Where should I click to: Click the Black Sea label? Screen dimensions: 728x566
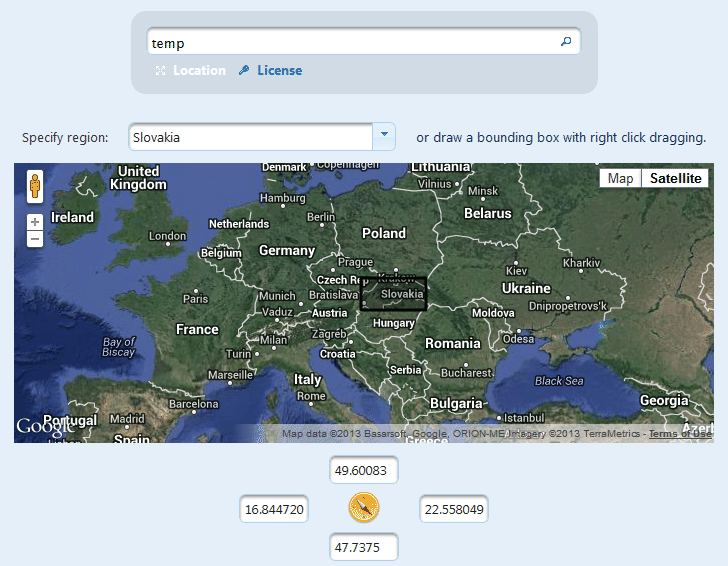(559, 381)
